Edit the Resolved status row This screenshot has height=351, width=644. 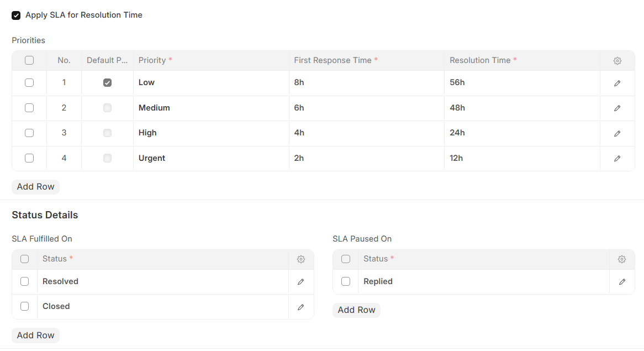coord(301,282)
